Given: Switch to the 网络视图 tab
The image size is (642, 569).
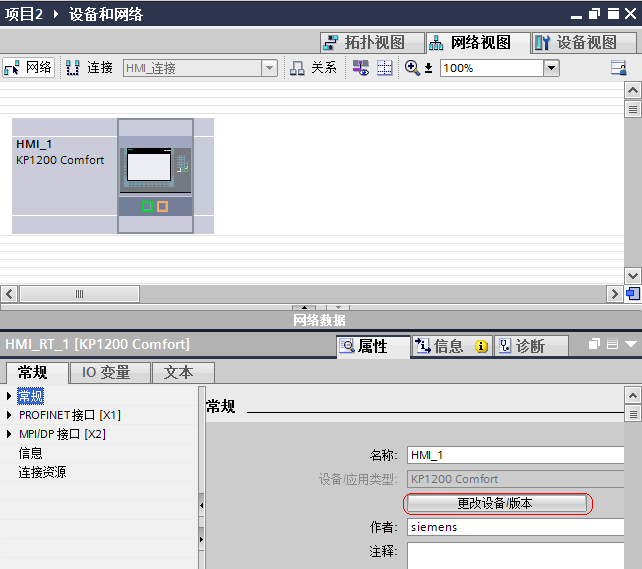Looking at the screenshot, I should (478, 43).
